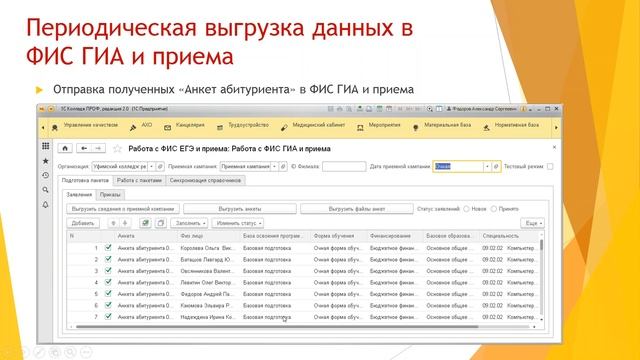Click the Добавить button
Screen dimensions: 640x360
coord(83,223)
